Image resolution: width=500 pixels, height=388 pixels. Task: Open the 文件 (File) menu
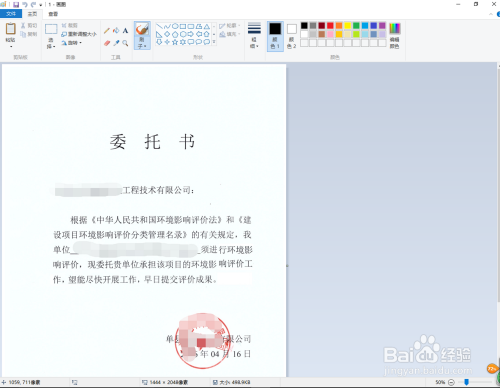coord(11,14)
